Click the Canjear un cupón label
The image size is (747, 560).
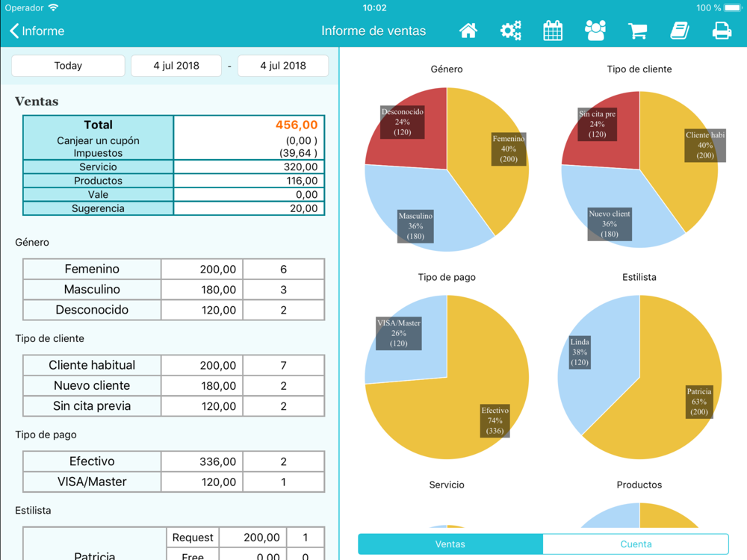pos(98,140)
